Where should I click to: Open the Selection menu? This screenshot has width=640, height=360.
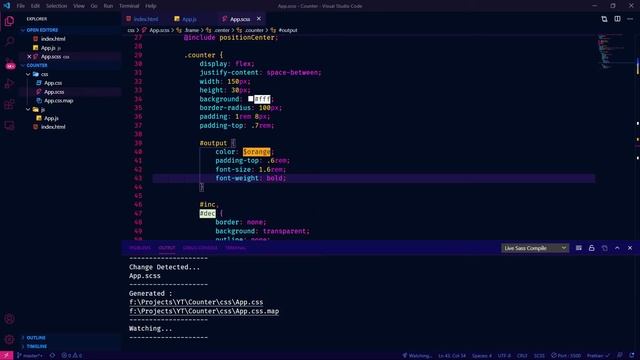pyautogui.click(x=56, y=6)
